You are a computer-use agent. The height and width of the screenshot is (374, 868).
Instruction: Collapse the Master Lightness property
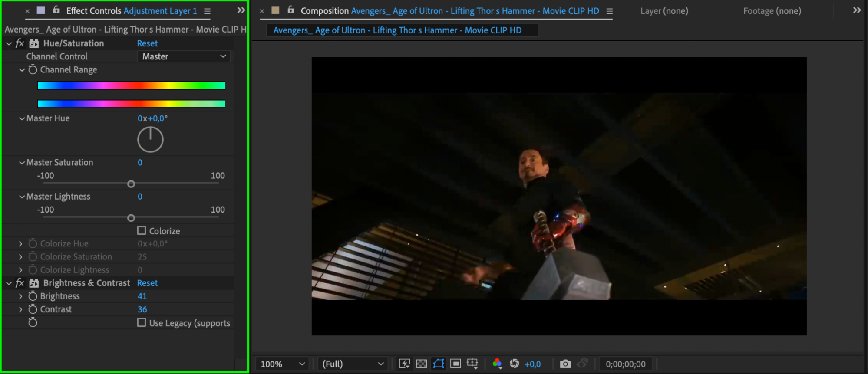[x=22, y=197]
